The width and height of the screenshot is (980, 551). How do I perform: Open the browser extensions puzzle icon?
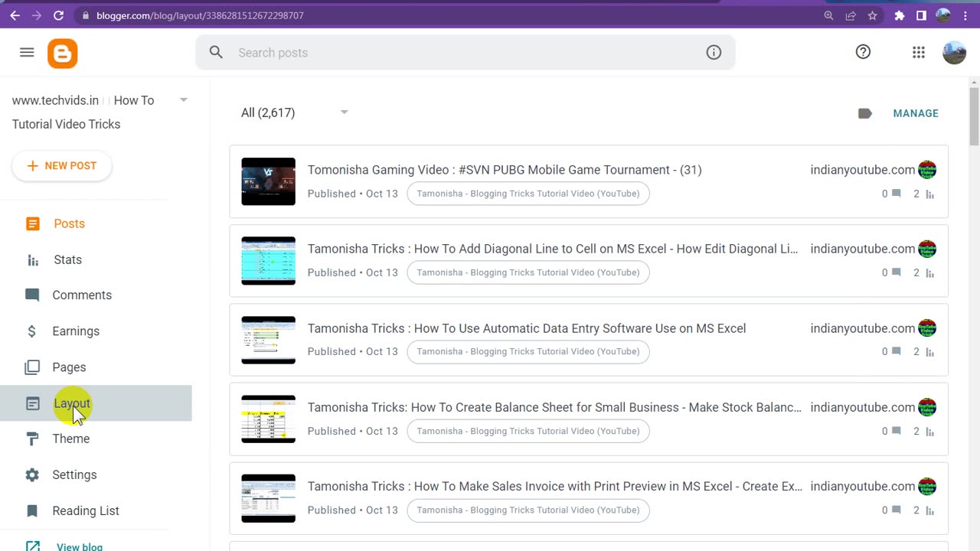pyautogui.click(x=900, y=15)
